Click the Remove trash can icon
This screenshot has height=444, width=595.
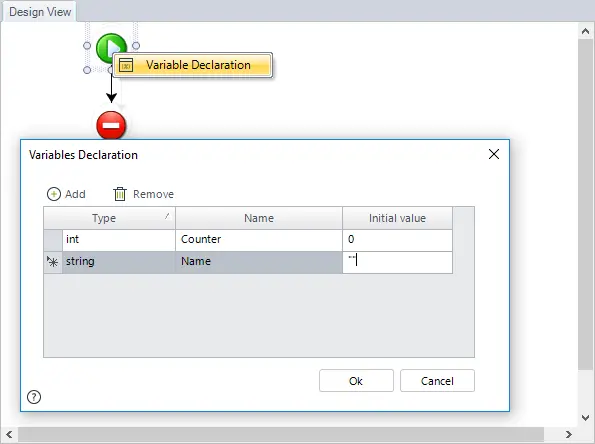point(120,194)
